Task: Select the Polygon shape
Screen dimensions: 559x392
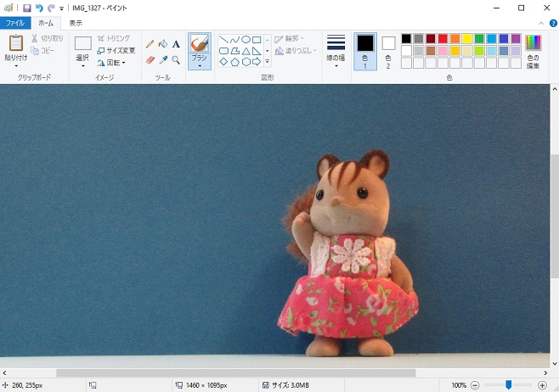Action: pos(234,51)
